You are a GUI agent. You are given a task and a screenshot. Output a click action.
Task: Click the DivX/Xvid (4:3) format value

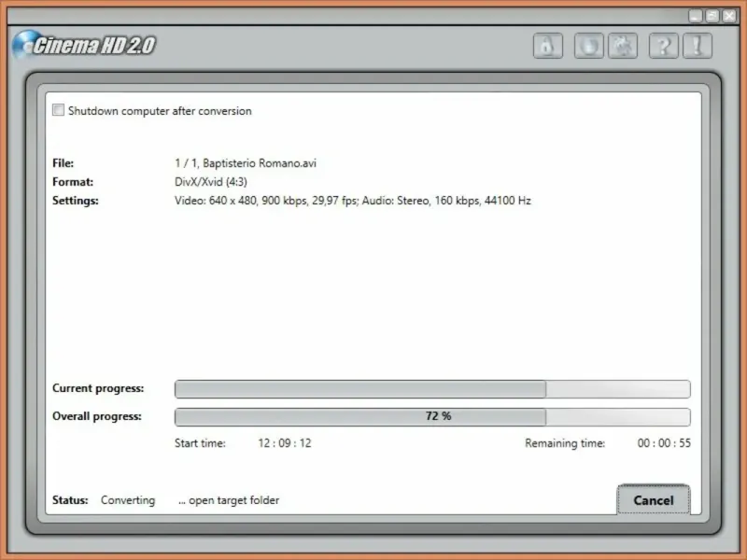[x=211, y=182]
